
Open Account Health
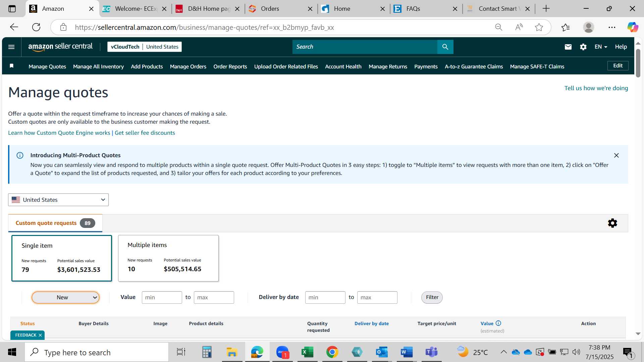[x=343, y=67]
